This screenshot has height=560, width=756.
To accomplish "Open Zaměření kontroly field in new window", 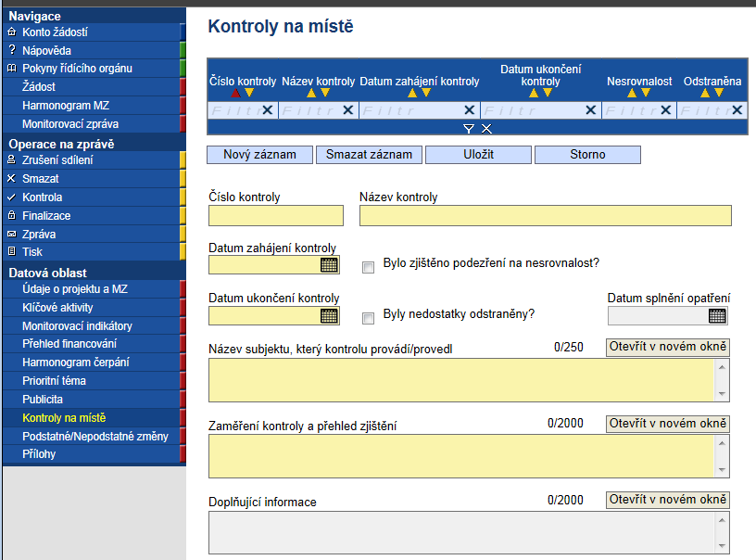I will coord(668,424).
